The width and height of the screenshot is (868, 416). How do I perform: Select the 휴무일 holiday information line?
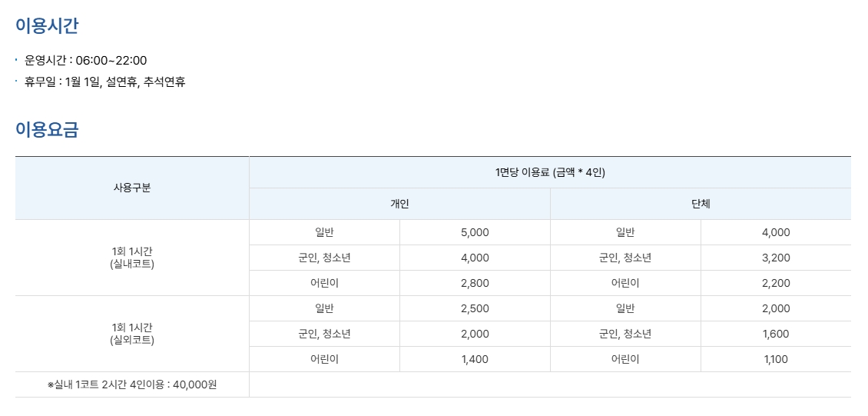click(x=104, y=82)
